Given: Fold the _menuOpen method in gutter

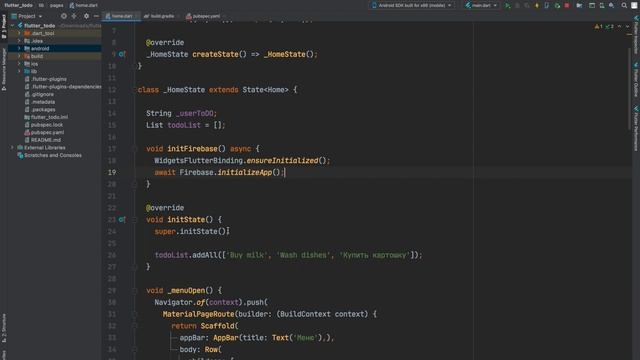Looking at the screenshot, I should [x=135, y=291].
